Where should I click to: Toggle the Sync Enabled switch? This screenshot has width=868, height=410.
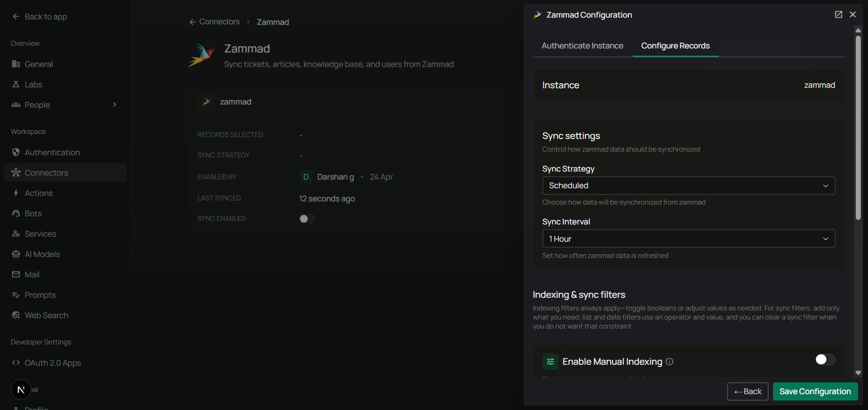307,219
